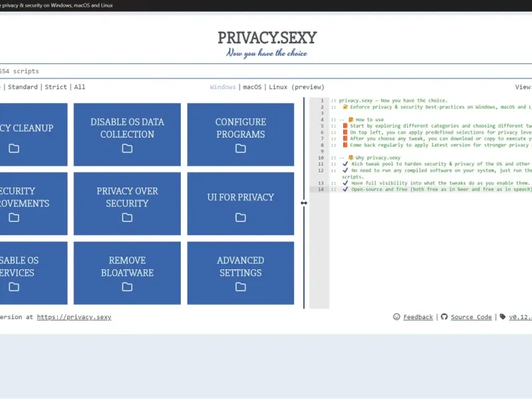Screen dimensions: 532x399
Task: Select the Strict script preset
Action: [x=56, y=87]
